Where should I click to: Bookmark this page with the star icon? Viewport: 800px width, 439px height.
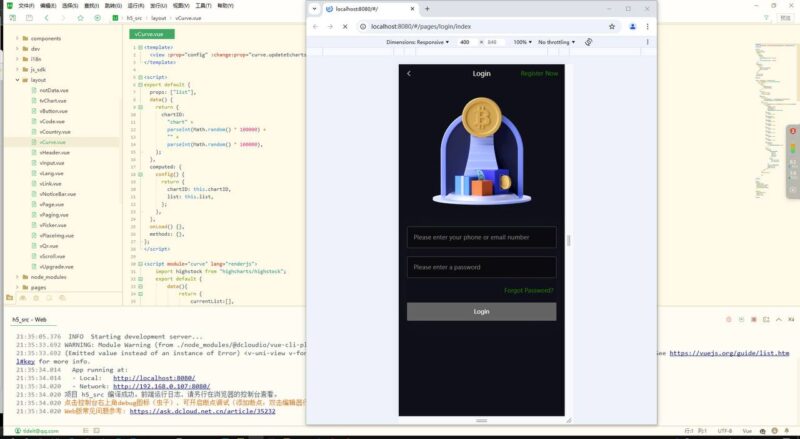(612, 26)
